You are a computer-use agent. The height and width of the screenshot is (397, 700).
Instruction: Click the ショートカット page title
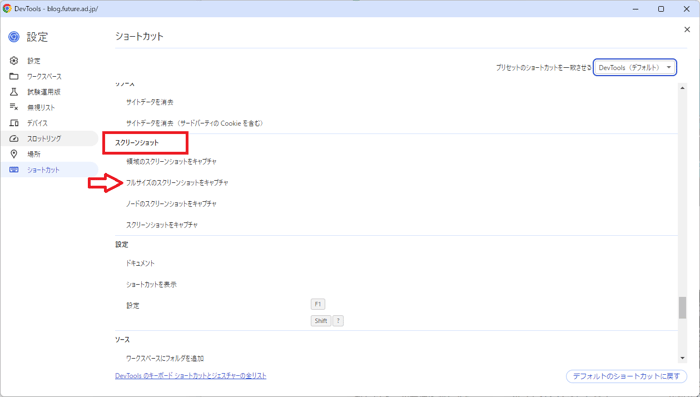click(x=139, y=37)
